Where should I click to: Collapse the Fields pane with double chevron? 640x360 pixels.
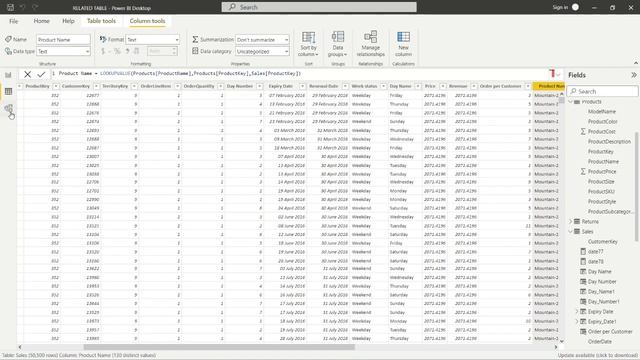coord(633,75)
